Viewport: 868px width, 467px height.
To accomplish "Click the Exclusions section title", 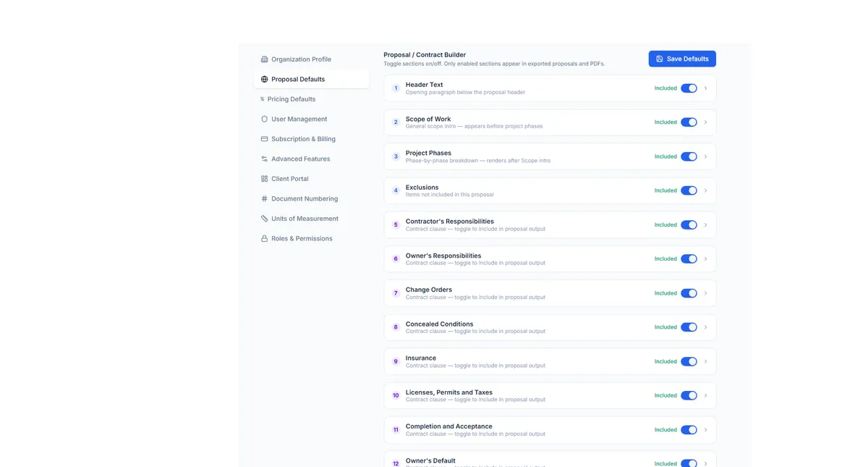I will pyautogui.click(x=422, y=188).
